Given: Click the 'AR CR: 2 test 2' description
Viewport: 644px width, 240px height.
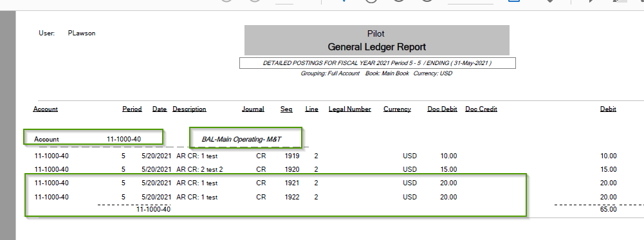Looking at the screenshot, I should point(199,169).
